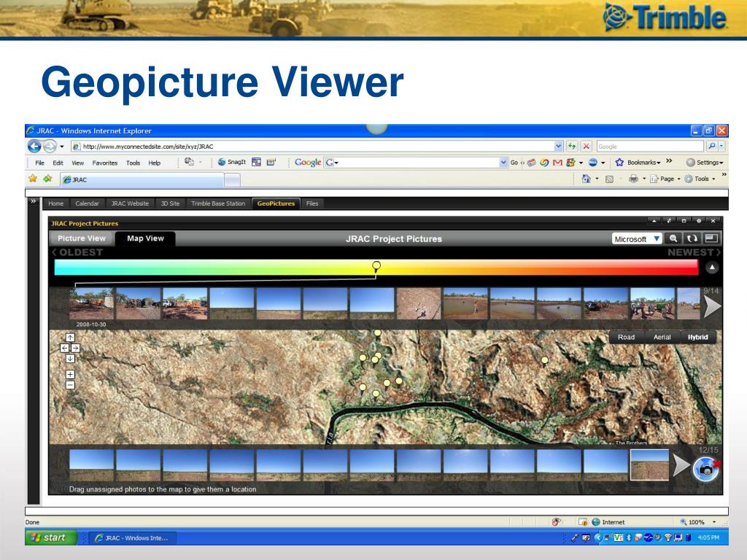This screenshot has height=560, width=747.
Task: Open the 3D Site tab
Action: (x=170, y=203)
